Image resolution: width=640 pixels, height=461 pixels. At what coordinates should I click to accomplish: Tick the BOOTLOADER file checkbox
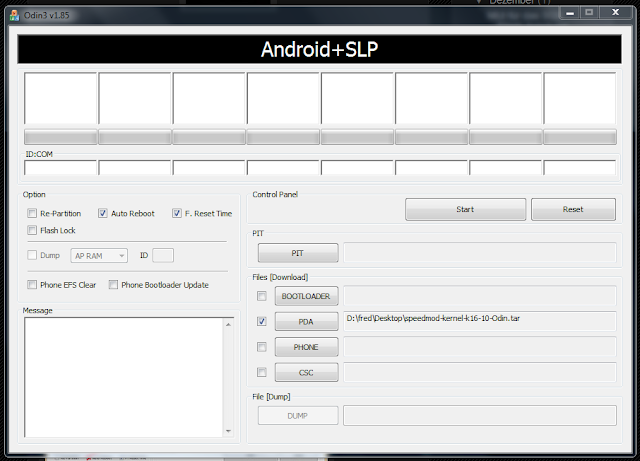[262, 296]
